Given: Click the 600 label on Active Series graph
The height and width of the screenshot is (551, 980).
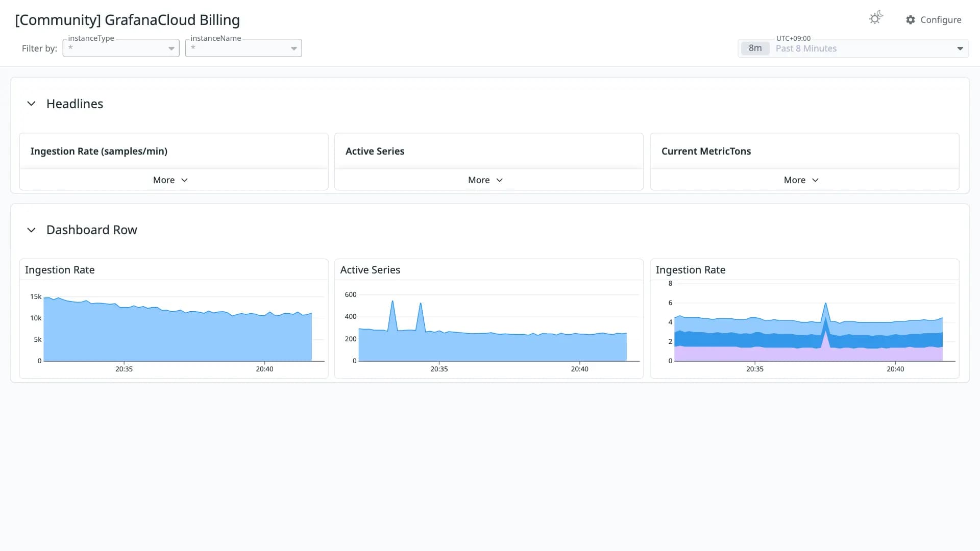Looking at the screenshot, I should click(351, 294).
